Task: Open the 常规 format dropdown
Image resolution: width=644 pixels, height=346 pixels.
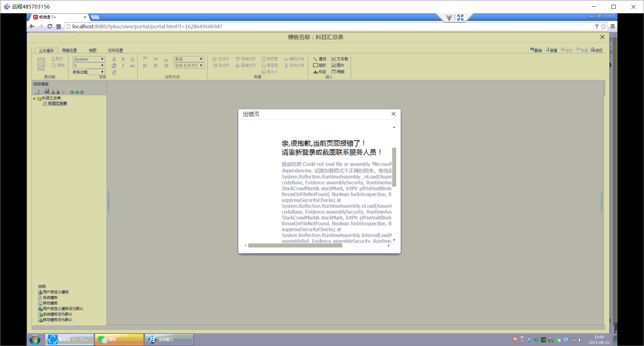Action: pos(189,59)
